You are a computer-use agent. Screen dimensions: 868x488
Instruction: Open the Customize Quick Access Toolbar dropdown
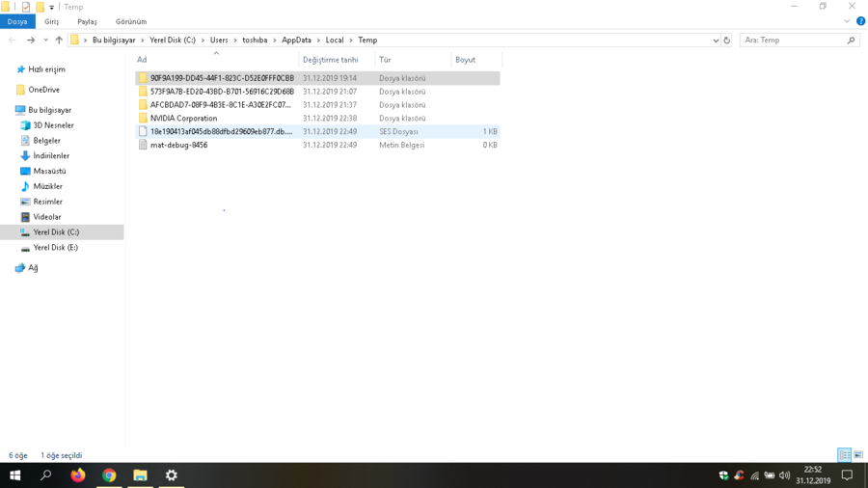point(51,7)
